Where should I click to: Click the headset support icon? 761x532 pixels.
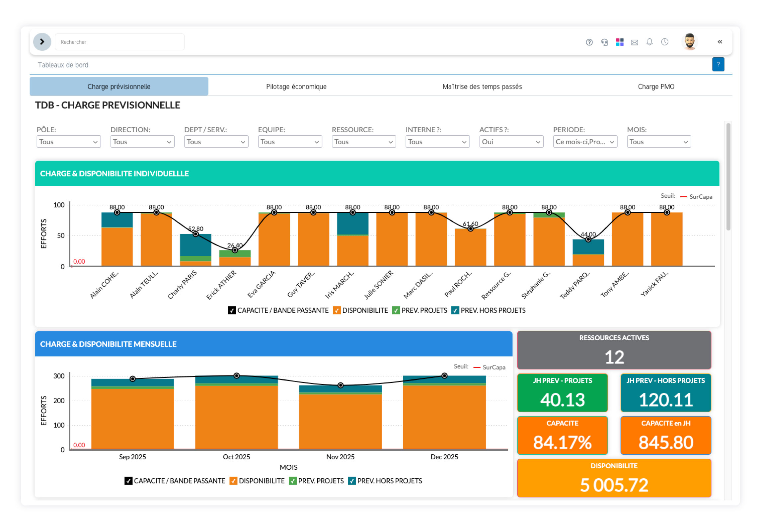tap(605, 42)
